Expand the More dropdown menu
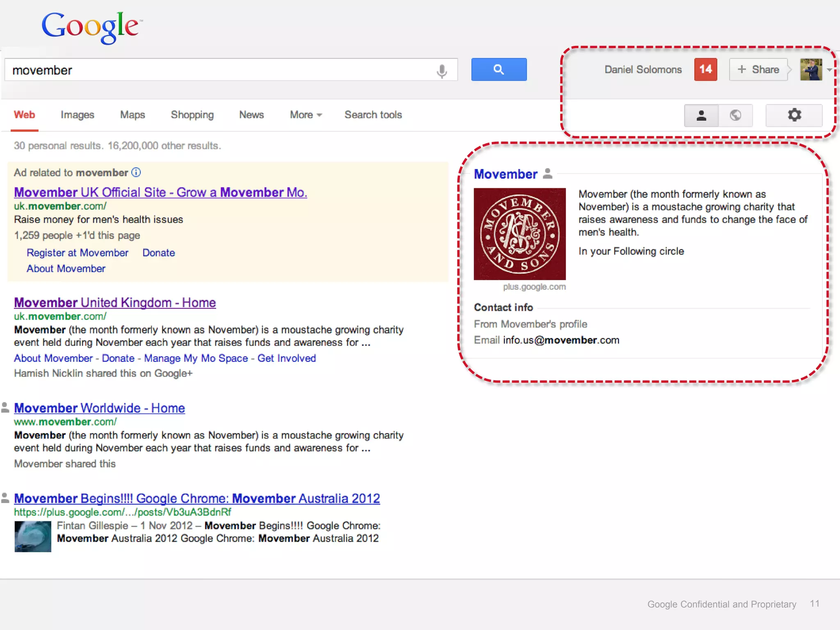Viewport: 840px width, 630px height. pos(306,115)
